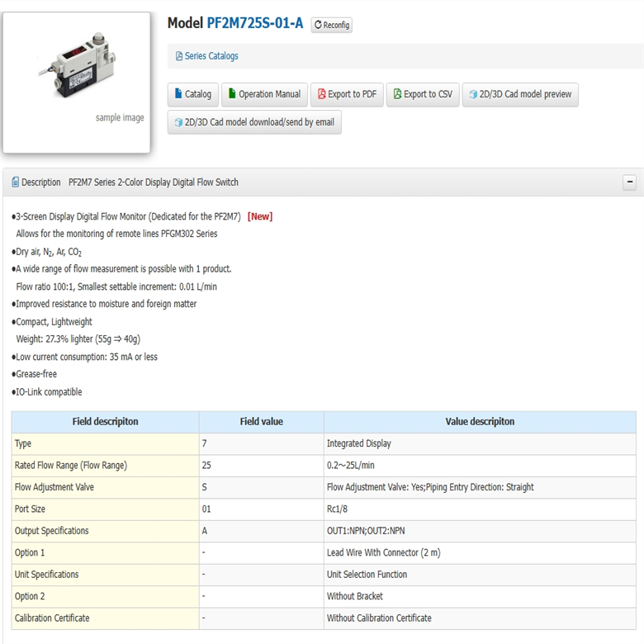Click Lead Wire With Connector (2 m) cell
The height and width of the screenshot is (644, 644).
(x=480, y=553)
